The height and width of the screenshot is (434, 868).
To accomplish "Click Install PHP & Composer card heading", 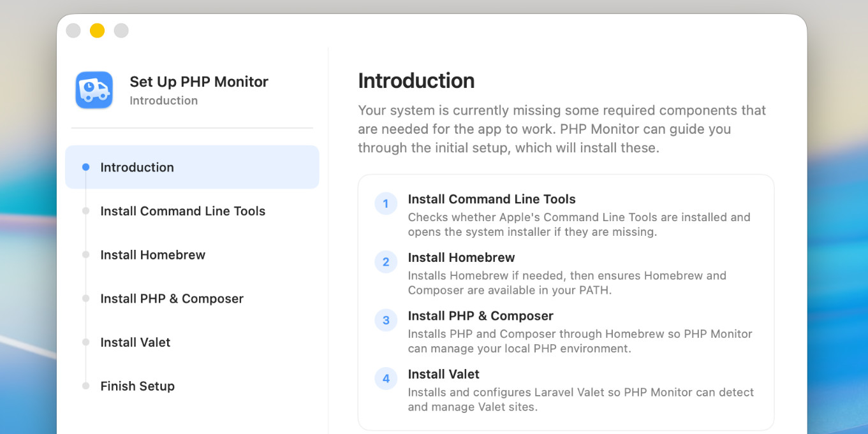I will click(480, 316).
